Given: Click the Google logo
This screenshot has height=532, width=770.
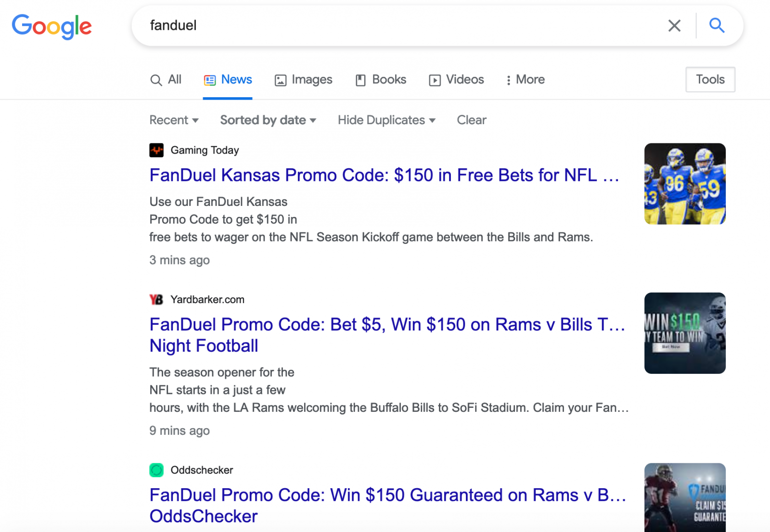Looking at the screenshot, I should click(51, 26).
